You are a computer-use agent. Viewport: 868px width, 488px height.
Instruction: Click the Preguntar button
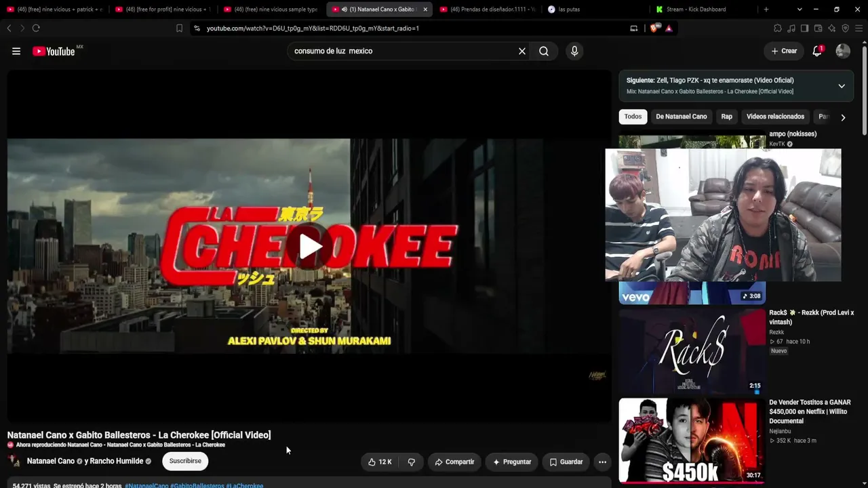(x=512, y=462)
